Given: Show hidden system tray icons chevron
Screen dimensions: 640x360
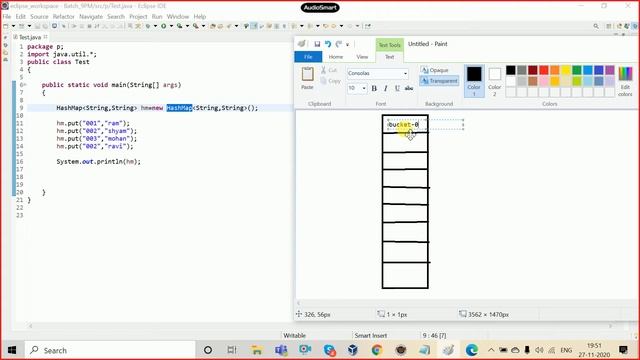Looking at the screenshot, I should (x=491, y=350).
